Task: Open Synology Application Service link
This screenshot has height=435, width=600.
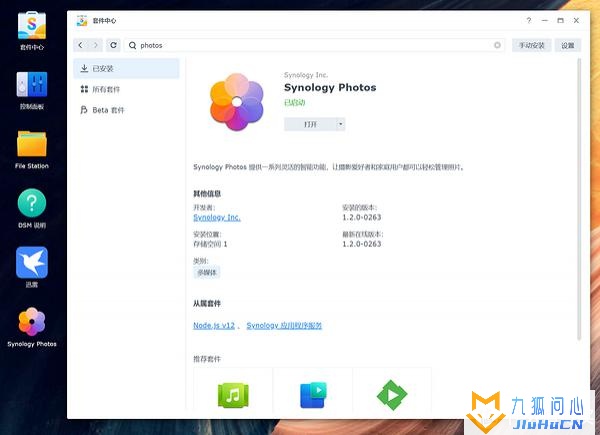Action: (x=284, y=326)
